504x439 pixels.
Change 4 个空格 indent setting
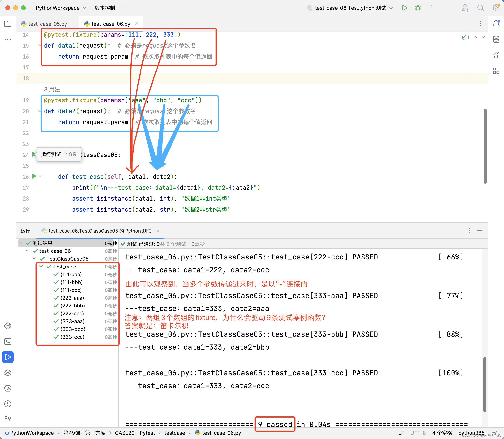(x=442, y=433)
